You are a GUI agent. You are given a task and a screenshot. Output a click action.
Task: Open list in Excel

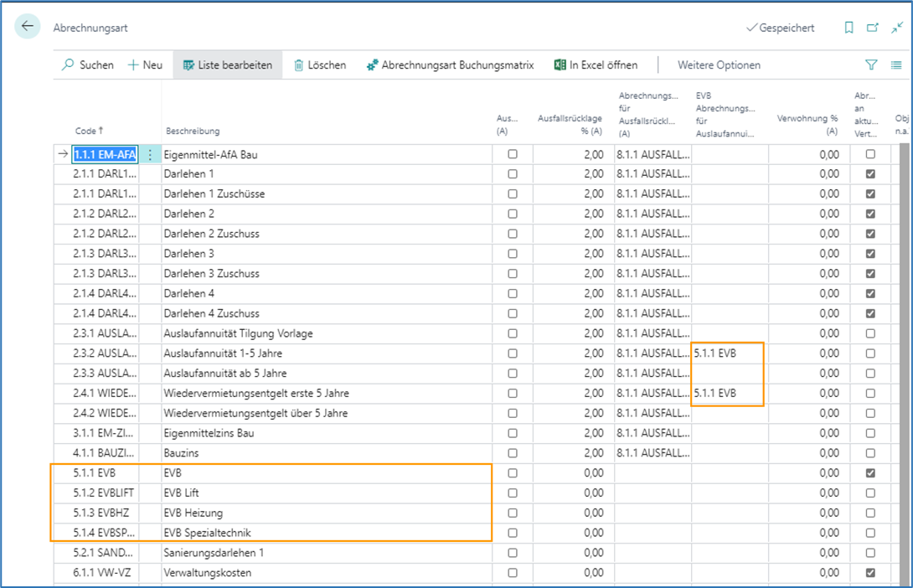[596, 64]
